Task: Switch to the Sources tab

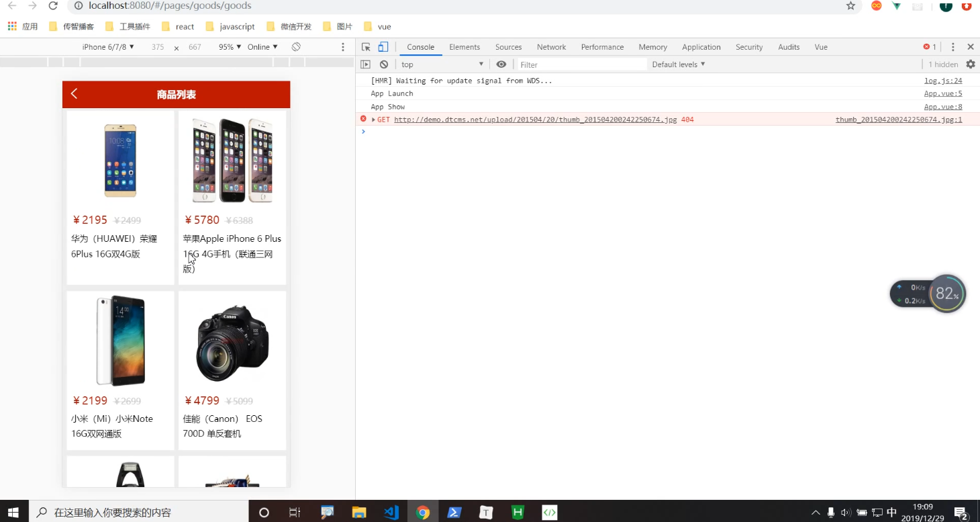Action: coord(508,47)
